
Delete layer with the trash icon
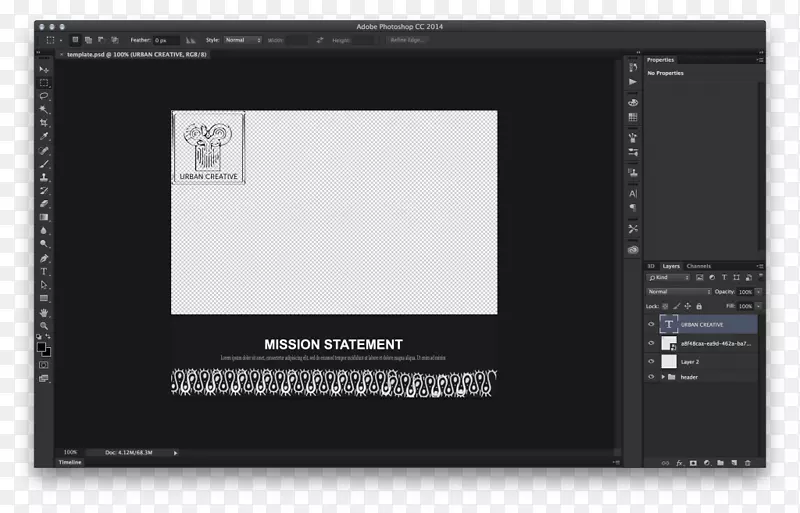coord(747,463)
